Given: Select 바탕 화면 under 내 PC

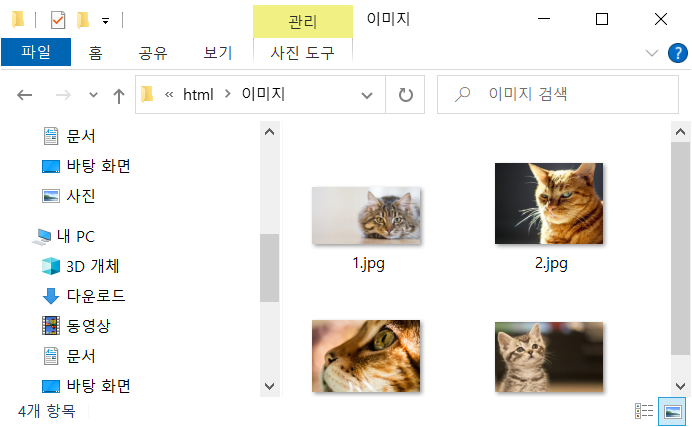Looking at the screenshot, I should (86, 386).
